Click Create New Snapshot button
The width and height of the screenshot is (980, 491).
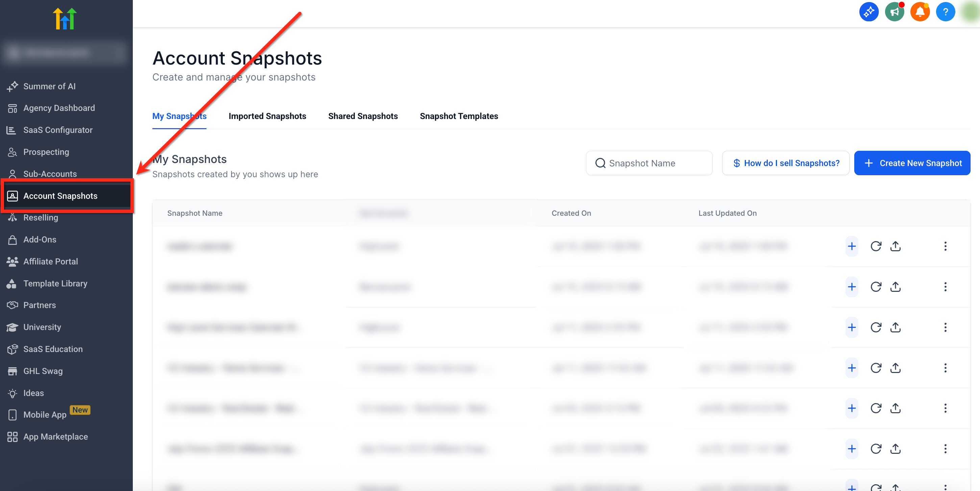click(x=912, y=163)
